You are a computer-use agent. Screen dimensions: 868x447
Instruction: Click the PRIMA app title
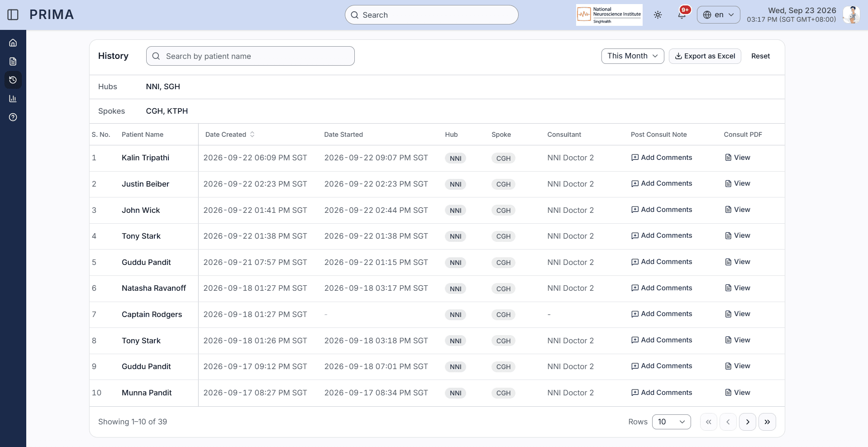52,14
